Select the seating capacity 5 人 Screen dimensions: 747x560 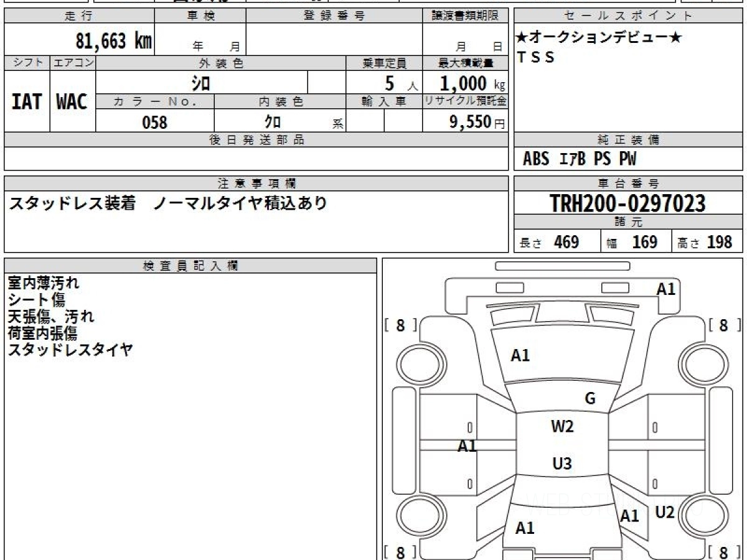(400, 83)
